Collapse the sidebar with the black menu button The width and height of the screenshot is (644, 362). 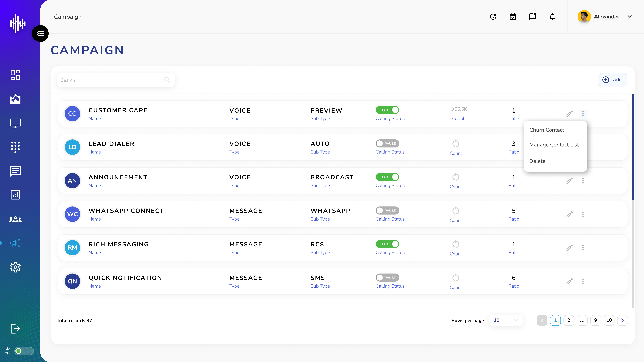40,34
